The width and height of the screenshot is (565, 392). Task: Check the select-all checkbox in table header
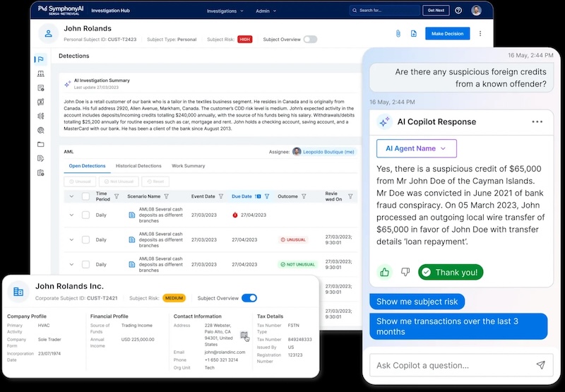(85, 196)
